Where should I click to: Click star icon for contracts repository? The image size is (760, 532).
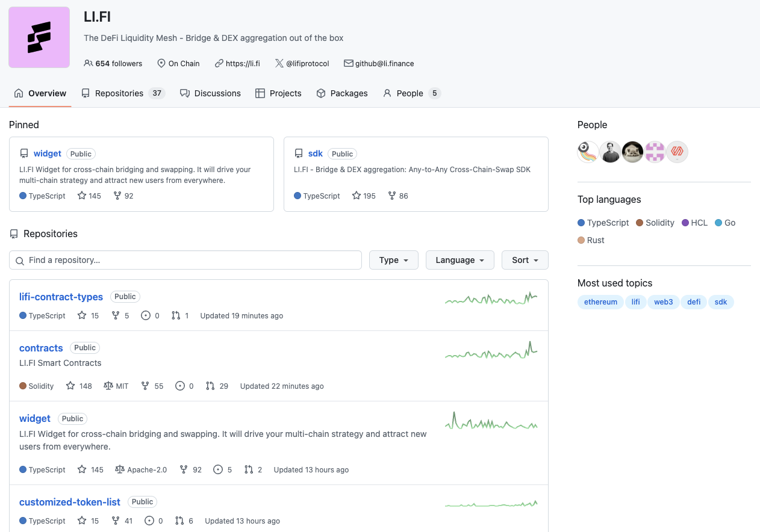point(70,386)
